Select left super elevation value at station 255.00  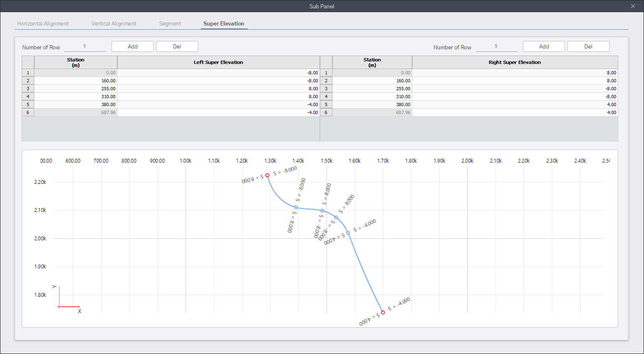[x=218, y=89]
